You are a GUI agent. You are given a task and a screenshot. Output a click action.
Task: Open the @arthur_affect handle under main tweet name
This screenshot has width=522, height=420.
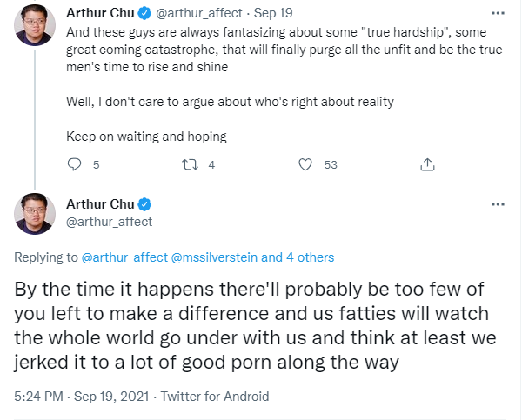110,222
